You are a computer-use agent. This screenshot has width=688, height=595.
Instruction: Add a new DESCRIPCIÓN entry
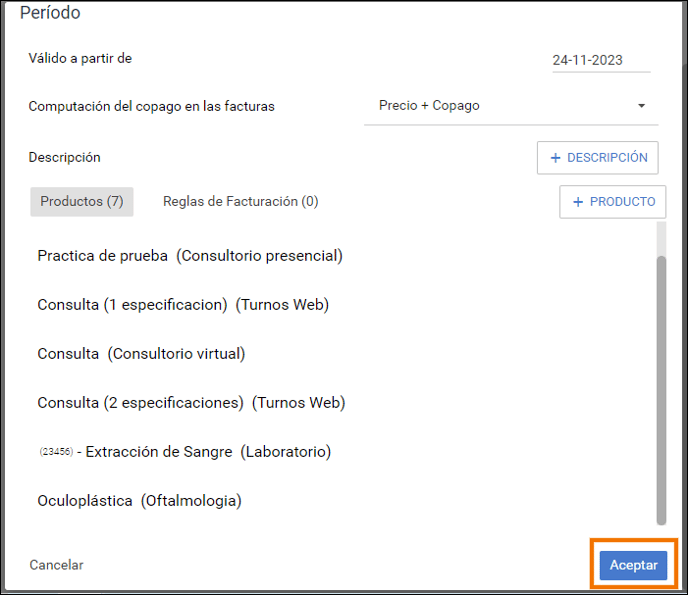click(598, 158)
